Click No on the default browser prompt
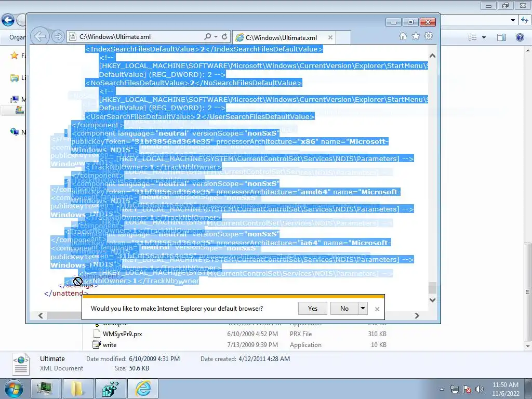Viewport: 532px width, 399px height. tap(344, 309)
